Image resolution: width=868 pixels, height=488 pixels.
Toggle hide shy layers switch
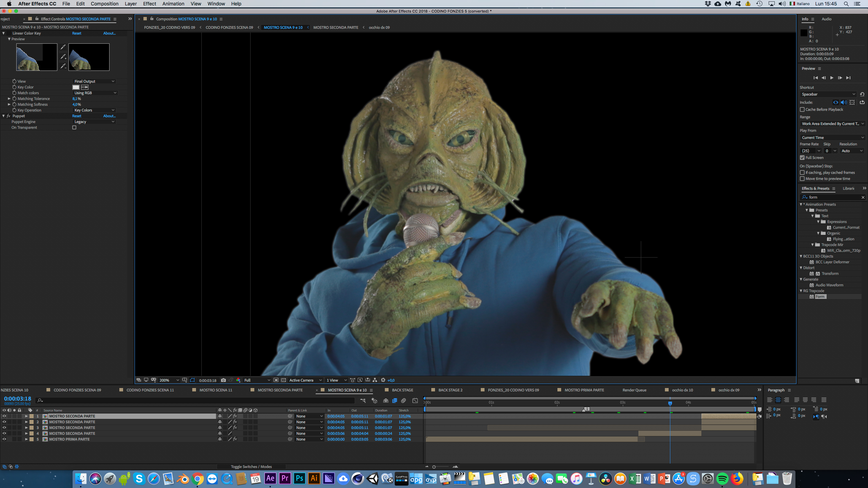click(x=386, y=401)
